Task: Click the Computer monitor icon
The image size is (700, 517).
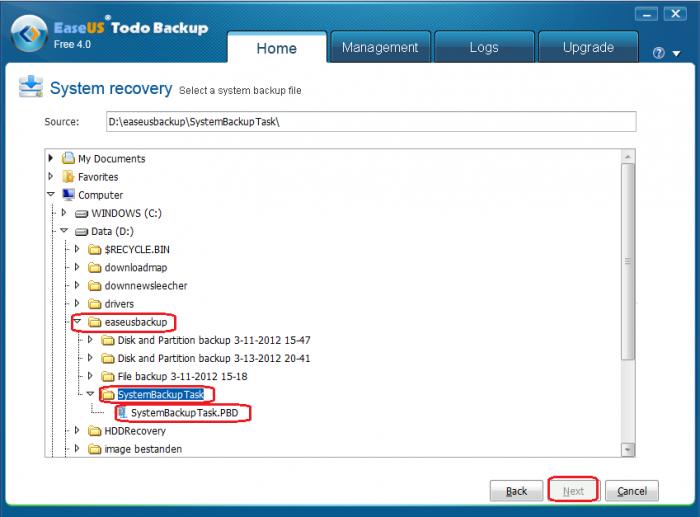Action: tap(68, 195)
